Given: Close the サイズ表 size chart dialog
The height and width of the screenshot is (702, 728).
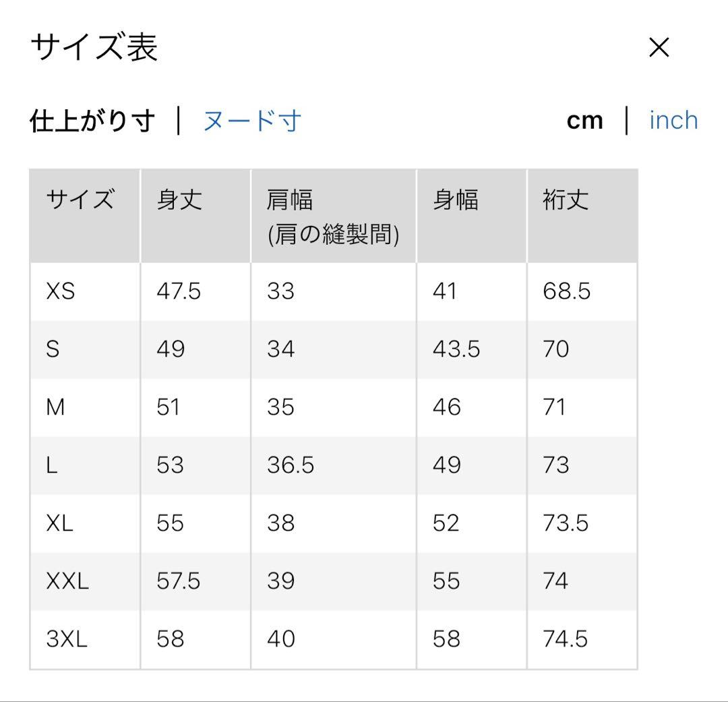Looking at the screenshot, I should [x=659, y=47].
